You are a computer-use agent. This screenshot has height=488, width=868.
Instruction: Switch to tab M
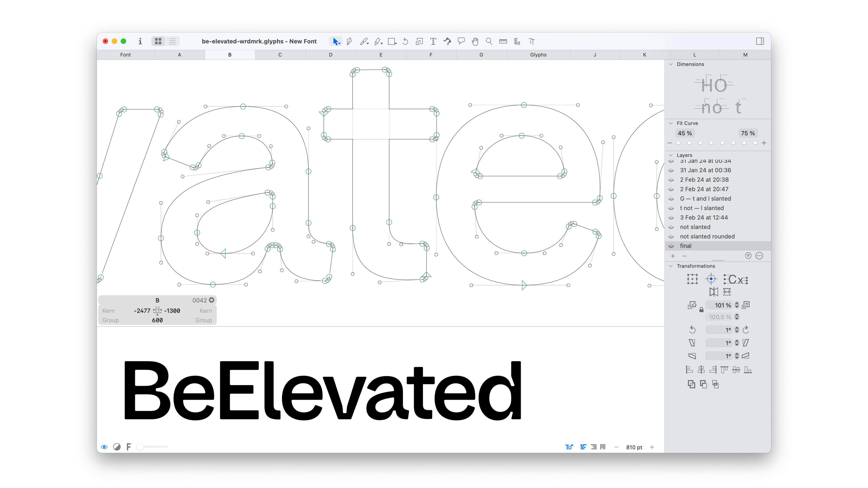(745, 54)
